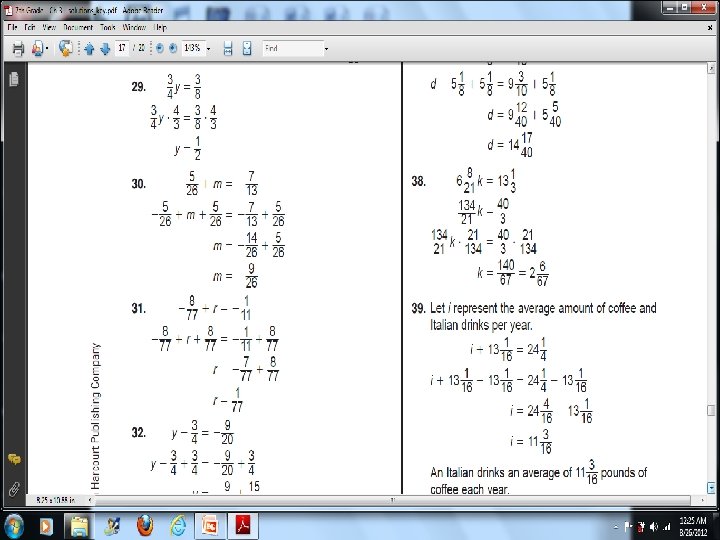The image size is (720, 540).
Task: Launch Firefox from the taskbar
Action: (x=145, y=526)
